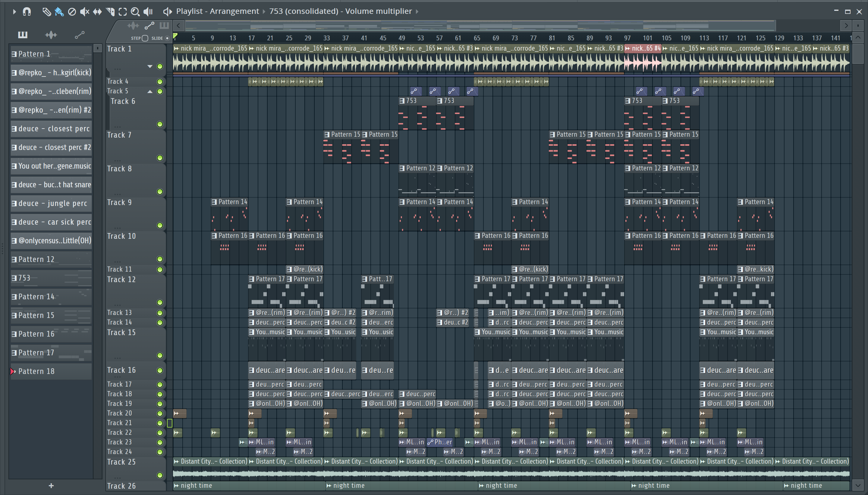Select the Select tool
Viewport: 868px width, 495px height.
[122, 12]
